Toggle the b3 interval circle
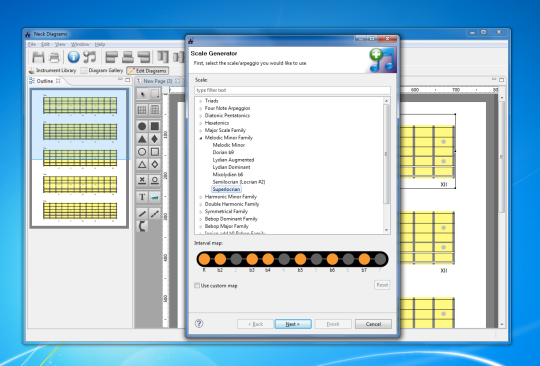This screenshot has width=540, height=366. 252,259
